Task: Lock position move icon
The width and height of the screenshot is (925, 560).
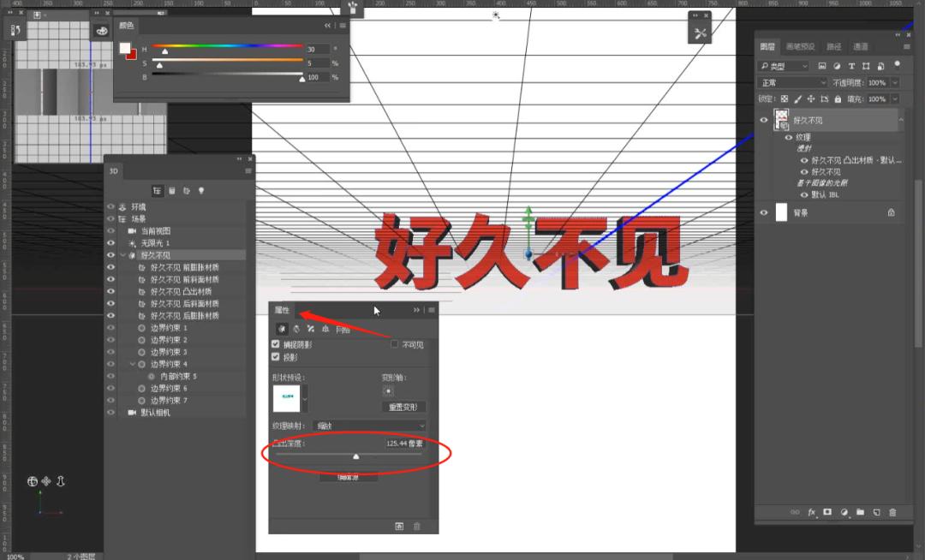Action: click(x=811, y=99)
